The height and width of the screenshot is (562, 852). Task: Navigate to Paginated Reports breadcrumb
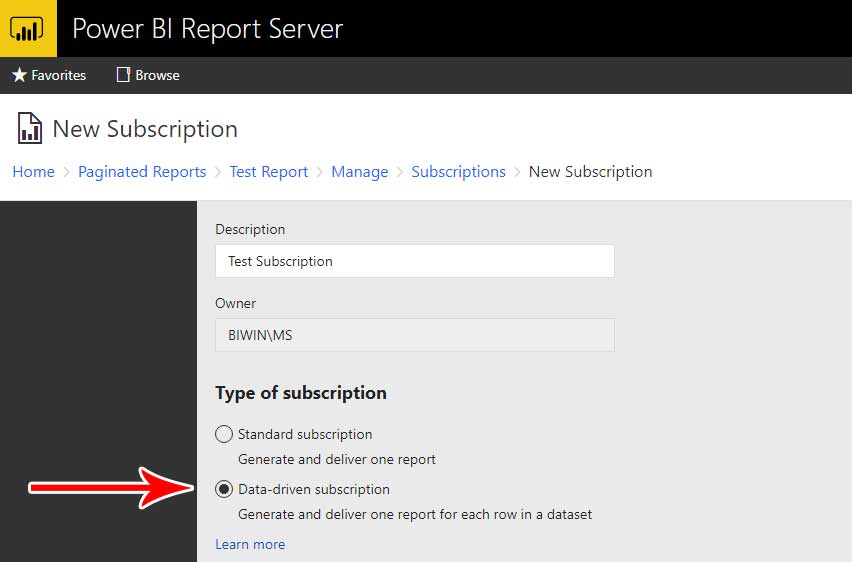tap(142, 172)
